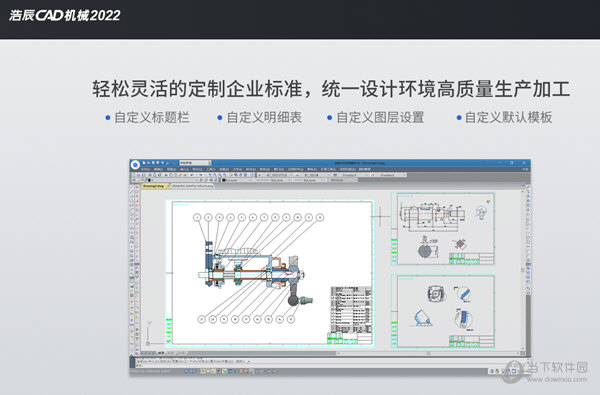Switch to the yellow Drawing1.dwg document tab
600x395 pixels.
(155, 186)
